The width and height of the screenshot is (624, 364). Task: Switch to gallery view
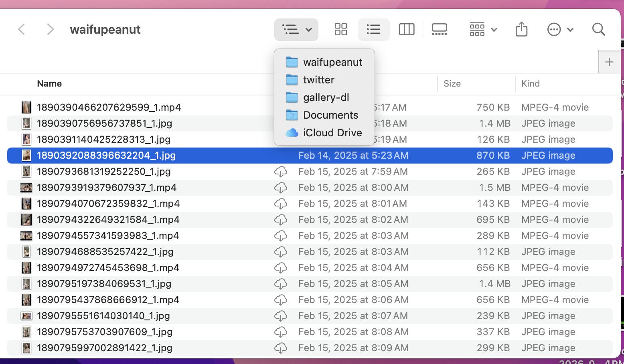coord(440,29)
